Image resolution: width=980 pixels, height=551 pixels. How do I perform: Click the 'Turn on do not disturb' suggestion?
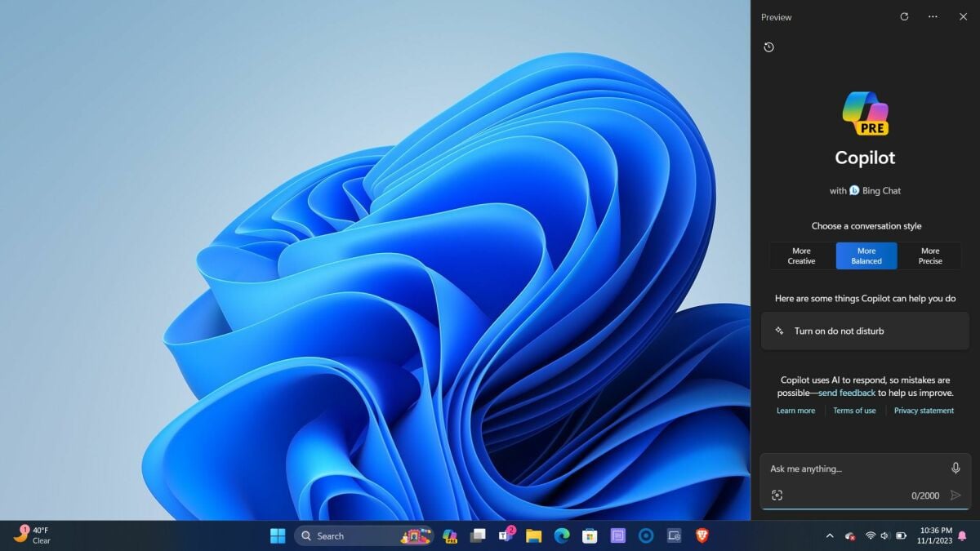[x=865, y=331]
